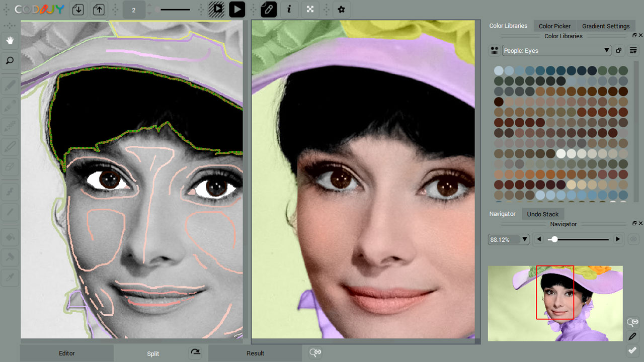Switch to the Color Picker tab
Screen dimensions: 644x362
[554, 26]
